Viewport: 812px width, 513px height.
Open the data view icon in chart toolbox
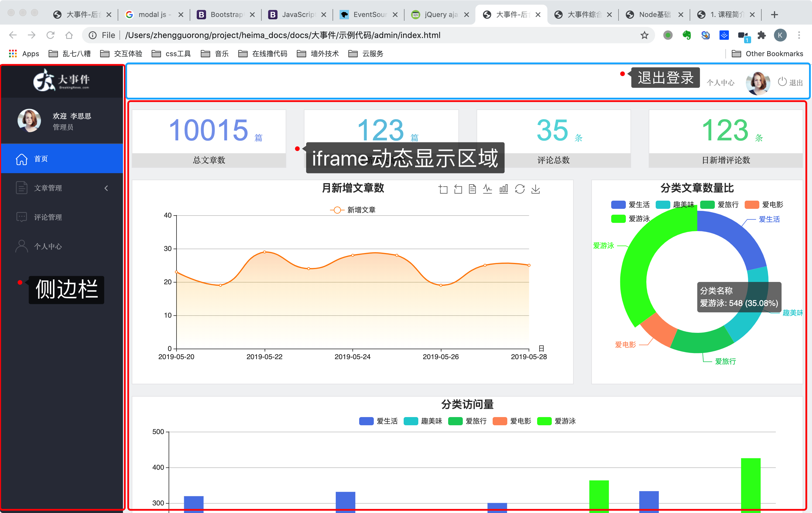pos(472,189)
